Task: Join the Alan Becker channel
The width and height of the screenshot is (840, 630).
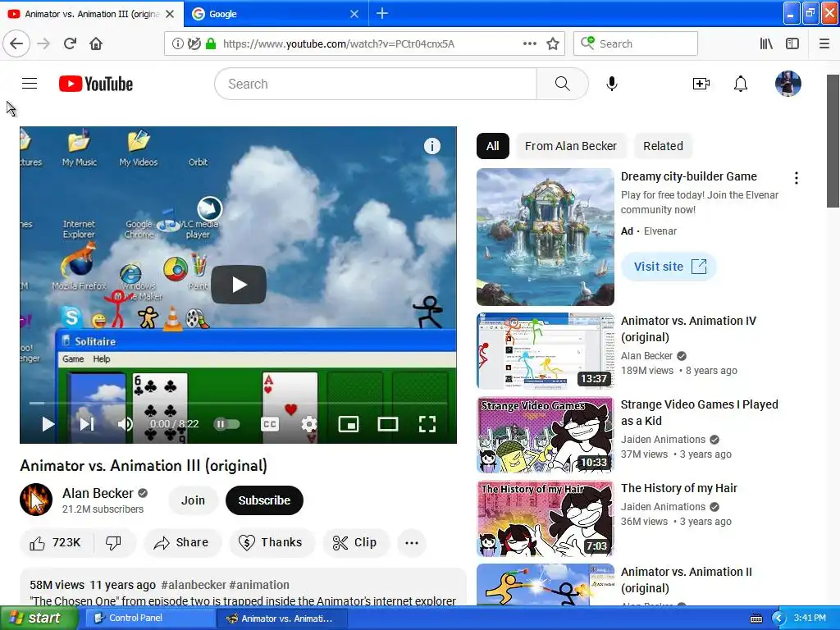Action: (x=193, y=500)
